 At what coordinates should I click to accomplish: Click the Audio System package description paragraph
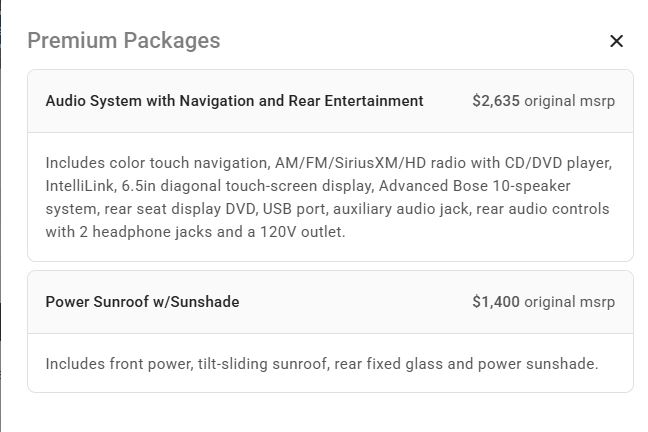327,197
